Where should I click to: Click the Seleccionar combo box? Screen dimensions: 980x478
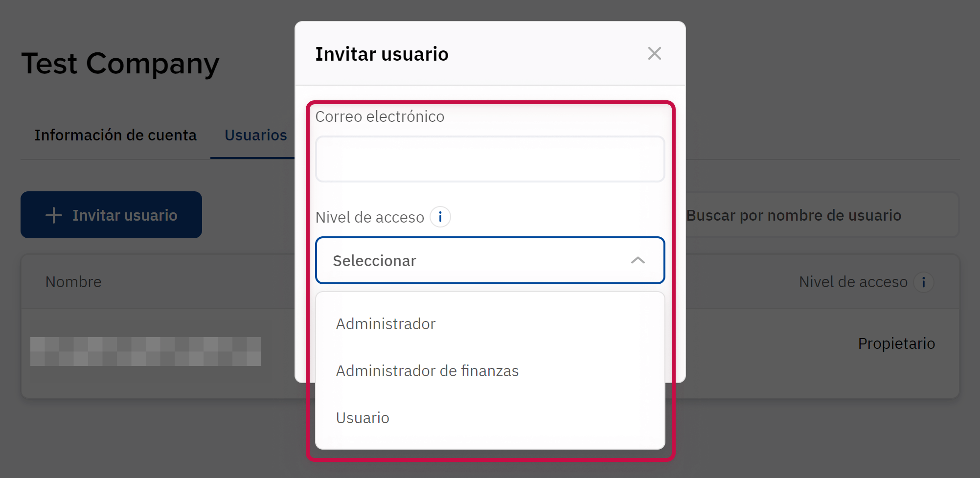click(x=490, y=260)
